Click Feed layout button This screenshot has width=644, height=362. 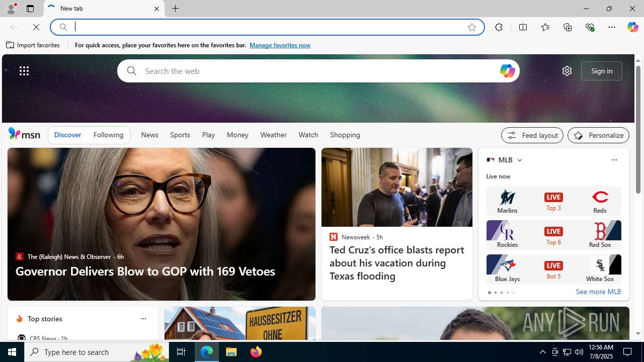pyautogui.click(x=532, y=135)
